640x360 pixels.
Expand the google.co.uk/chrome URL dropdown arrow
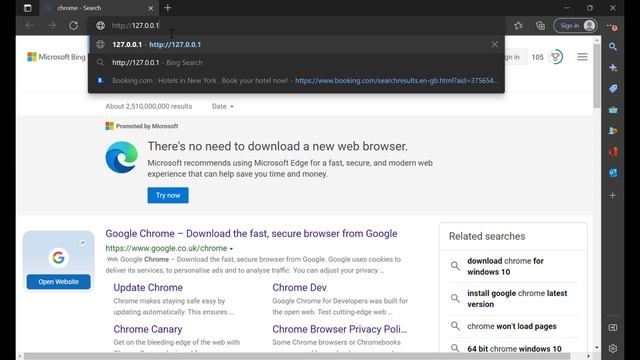231,249
